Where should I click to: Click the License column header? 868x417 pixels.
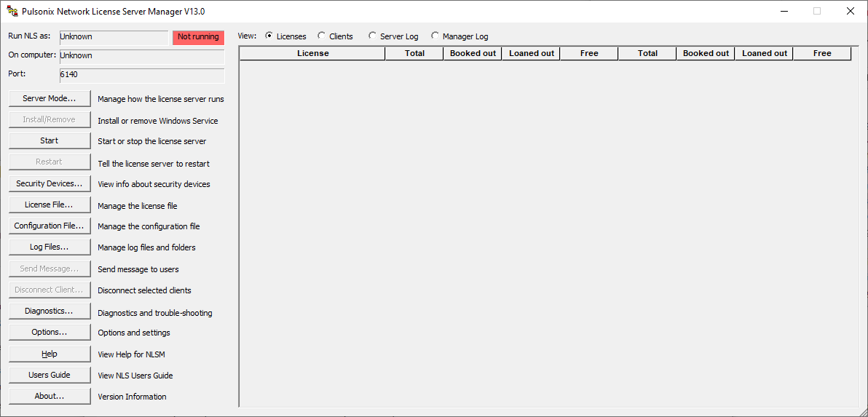(x=312, y=53)
